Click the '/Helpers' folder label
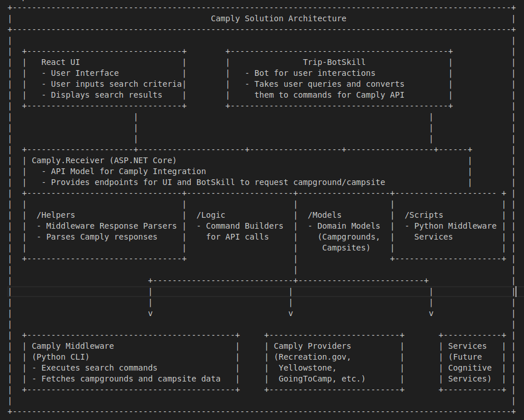Screen dimensions: 524x420 [x=56, y=215]
